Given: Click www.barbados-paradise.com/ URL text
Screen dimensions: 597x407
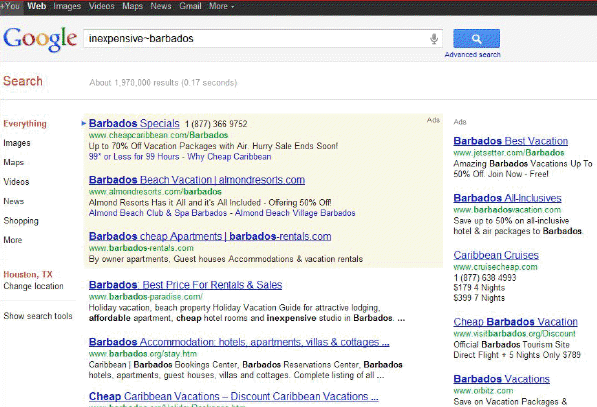Looking at the screenshot, I should [146, 297].
